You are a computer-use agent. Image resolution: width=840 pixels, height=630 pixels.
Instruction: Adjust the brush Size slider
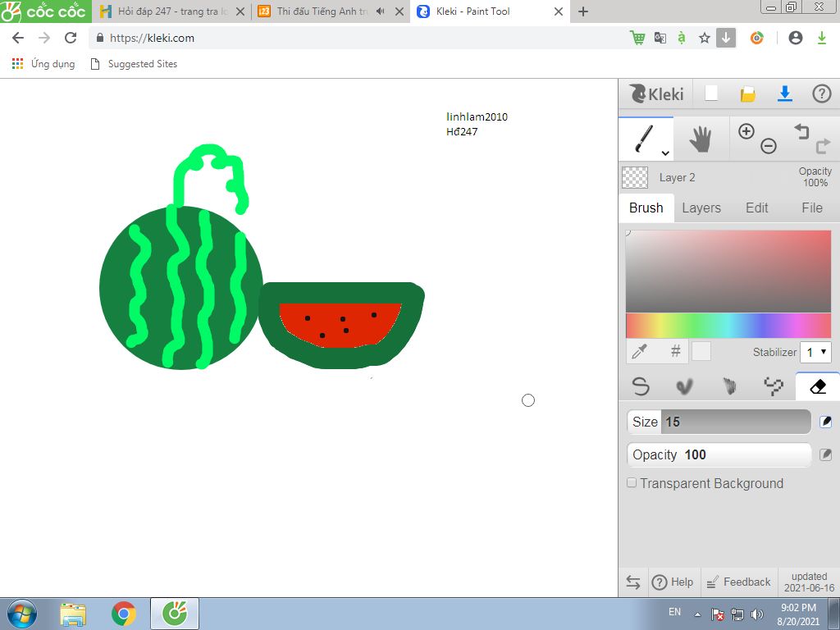click(719, 422)
